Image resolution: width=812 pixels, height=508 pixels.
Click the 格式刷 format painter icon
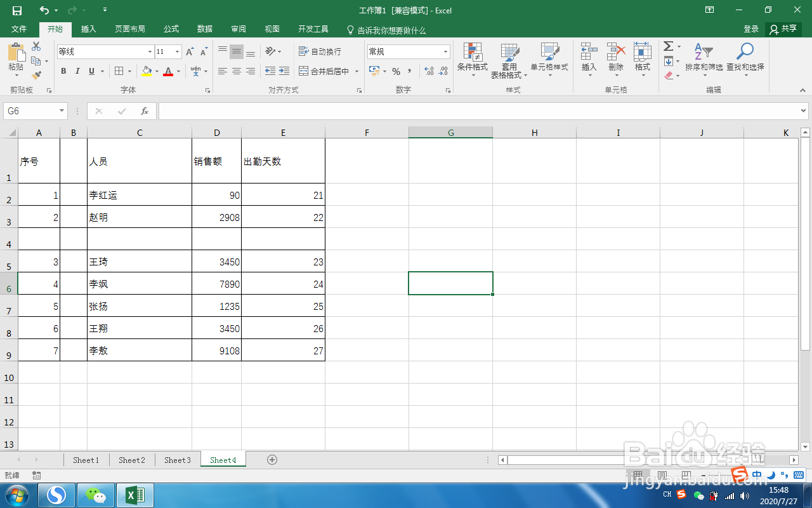[x=36, y=76]
